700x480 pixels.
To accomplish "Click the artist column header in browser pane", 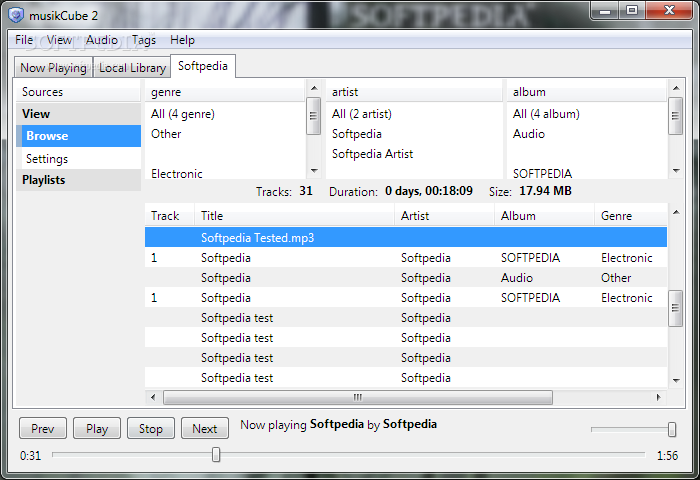I will (414, 92).
